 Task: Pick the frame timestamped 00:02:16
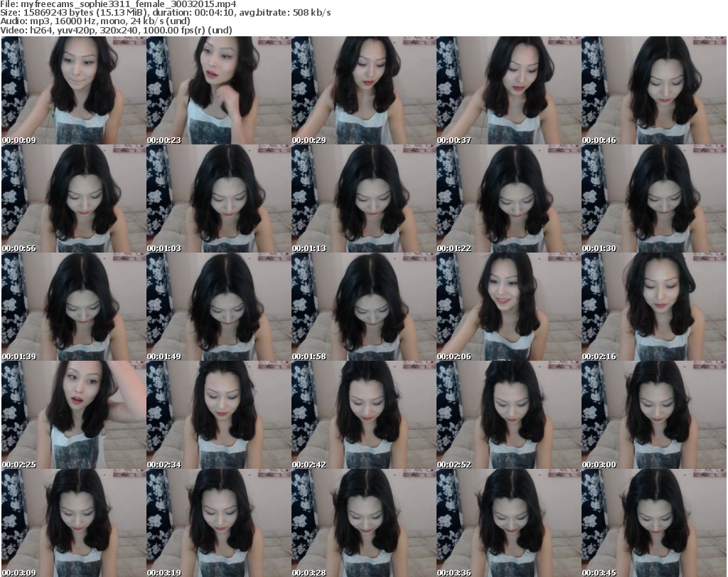tap(654, 307)
